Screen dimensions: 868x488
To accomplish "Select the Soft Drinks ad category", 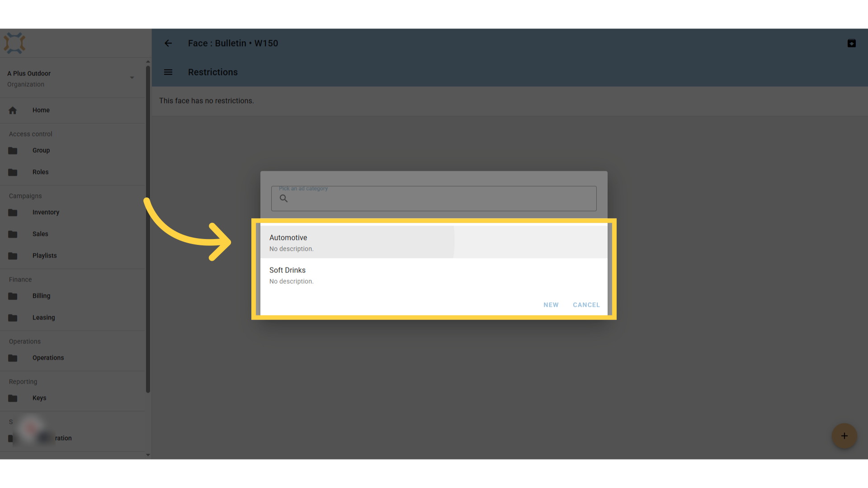I will click(434, 275).
